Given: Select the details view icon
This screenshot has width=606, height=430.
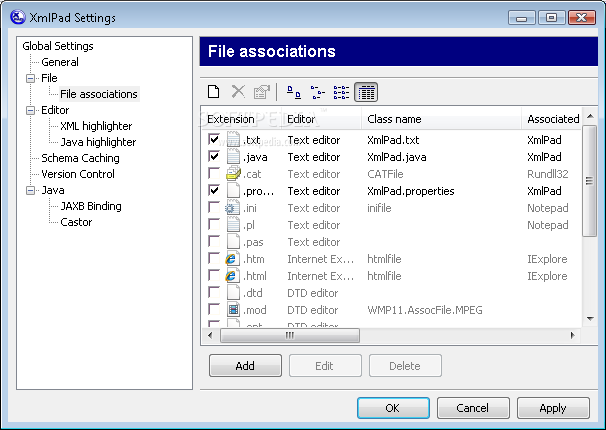Looking at the screenshot, I should 366,92.
